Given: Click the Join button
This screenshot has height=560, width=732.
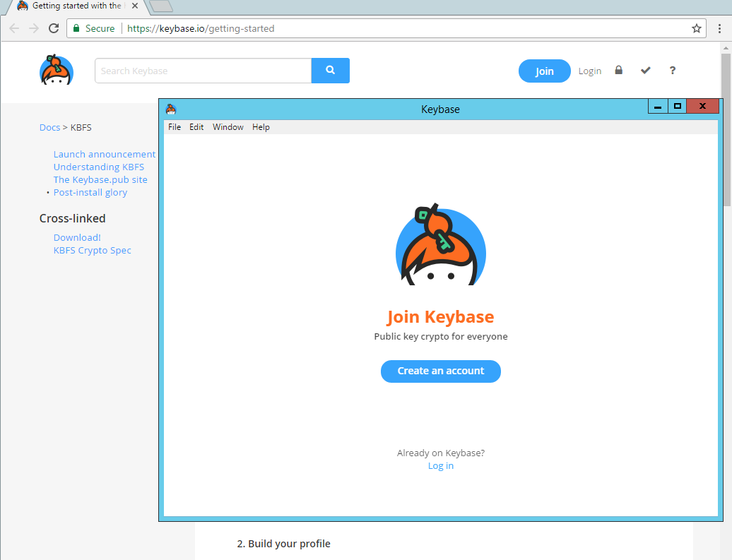Looking at the screenshot, I should click(x=544, y=71).
